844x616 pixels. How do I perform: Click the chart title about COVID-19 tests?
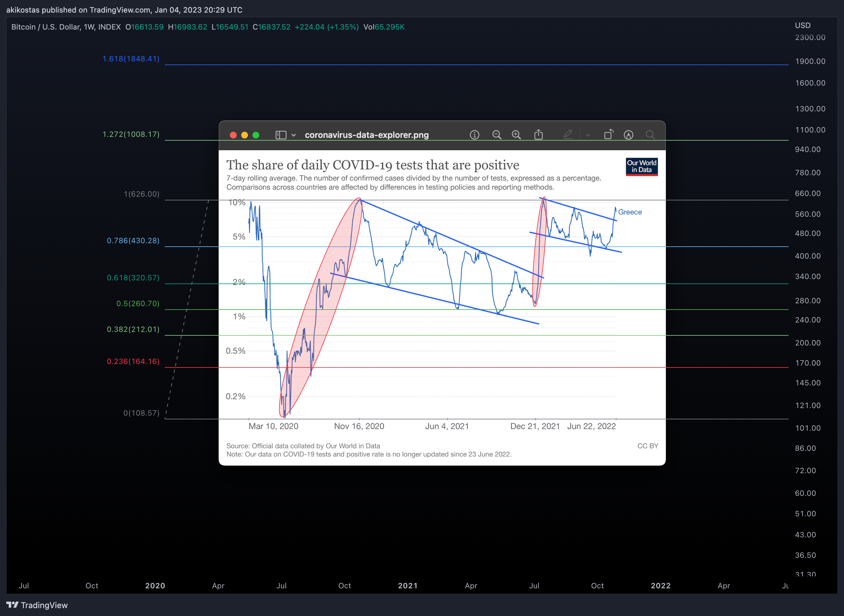373,165
